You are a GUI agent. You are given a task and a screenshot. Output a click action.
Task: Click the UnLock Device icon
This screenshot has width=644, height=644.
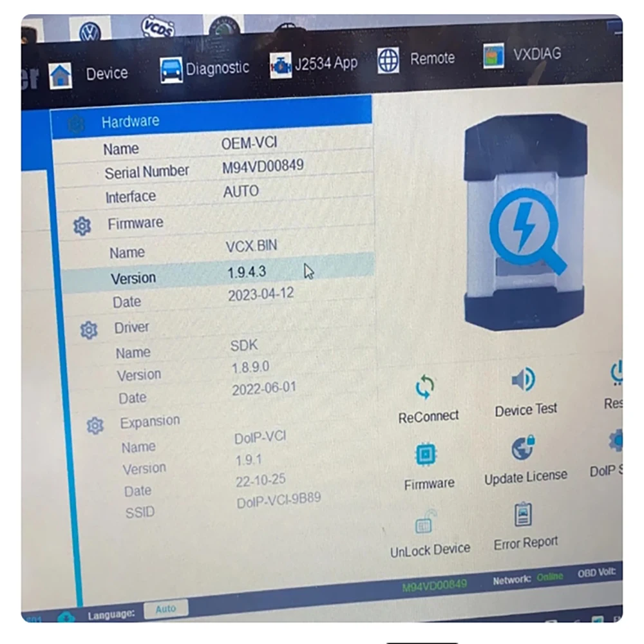point(426,522)
